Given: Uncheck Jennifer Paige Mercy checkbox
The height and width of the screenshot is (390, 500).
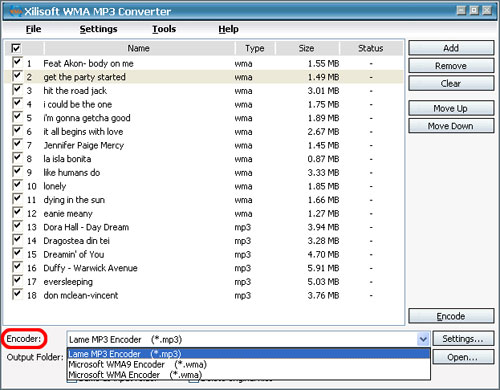Looking at the screenshot, I should [x=17, y=144].
